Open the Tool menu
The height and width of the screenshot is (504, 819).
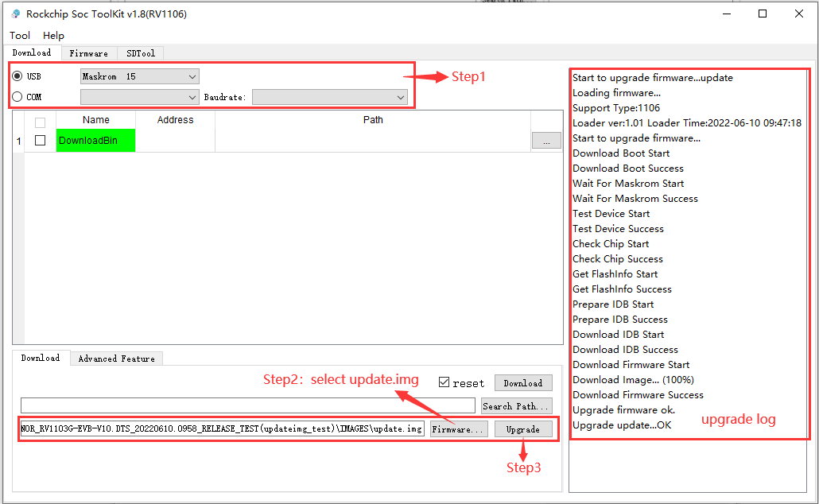pos(20,35)
